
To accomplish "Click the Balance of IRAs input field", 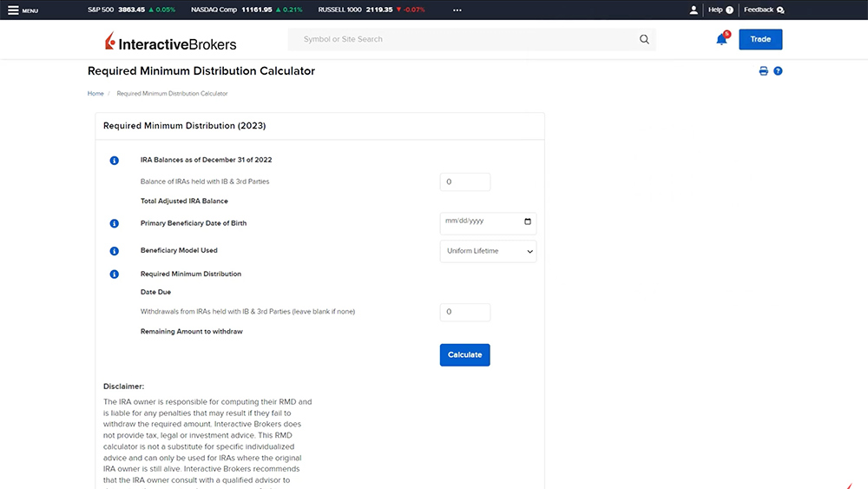I will (x=465, y=182).
